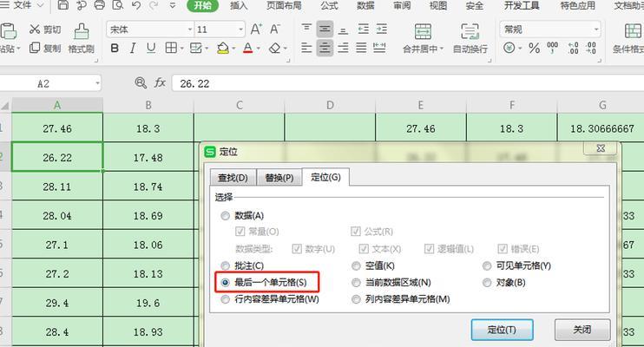Click the Clear format eraser icon
This screenshot has width=644, height=347.
coord(274,48)
